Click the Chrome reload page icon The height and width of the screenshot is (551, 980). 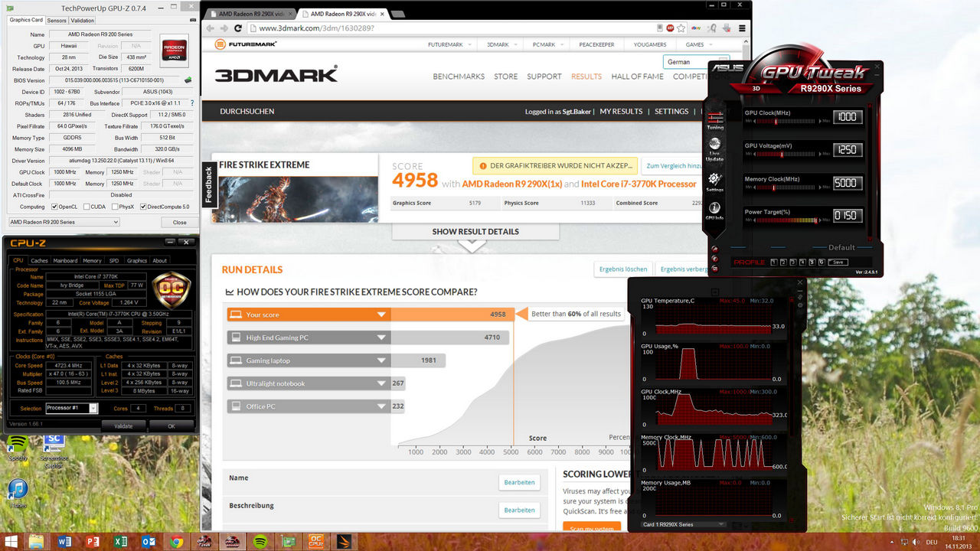click(238, 28)
